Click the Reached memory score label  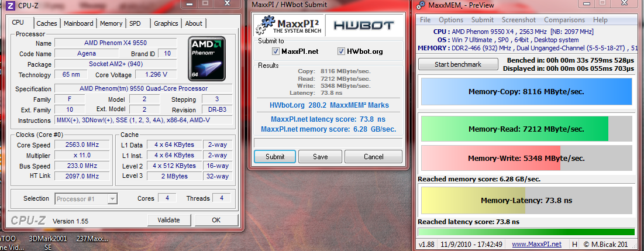(479, 179)
